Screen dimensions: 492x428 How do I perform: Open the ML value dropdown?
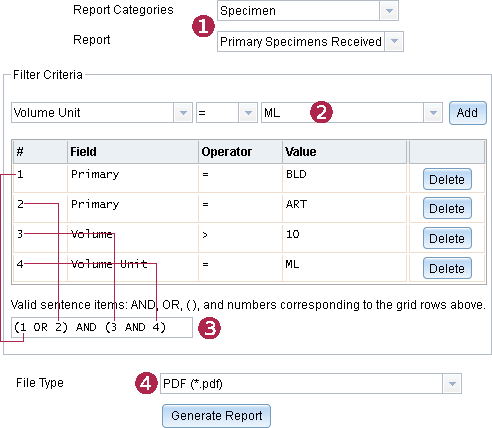[x=352, y=113]
